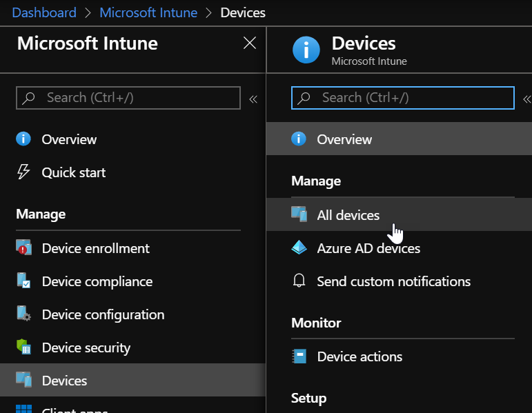Open Overview in the Devices blade
Viewport: 532px width, 413px height.
click(344, 139)
